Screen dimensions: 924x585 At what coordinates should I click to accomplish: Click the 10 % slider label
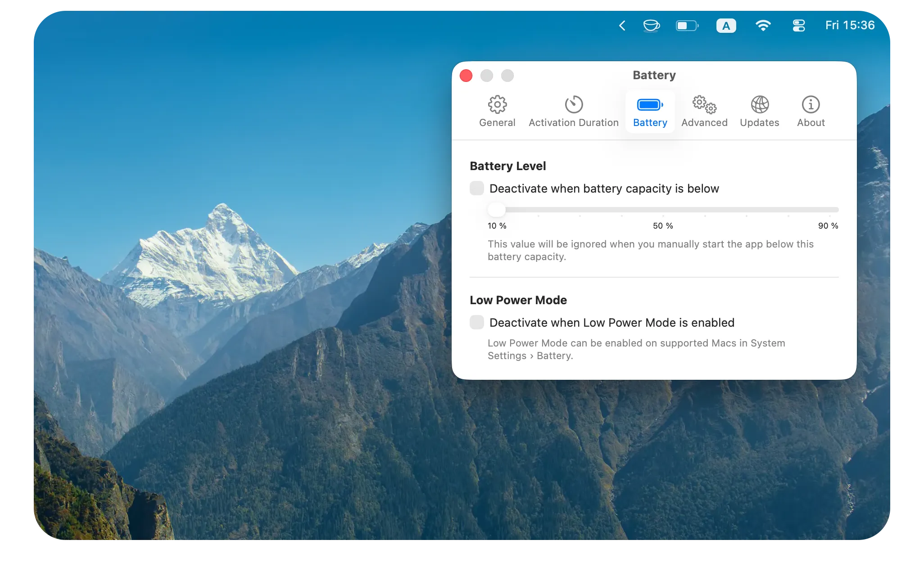point(497,226)
